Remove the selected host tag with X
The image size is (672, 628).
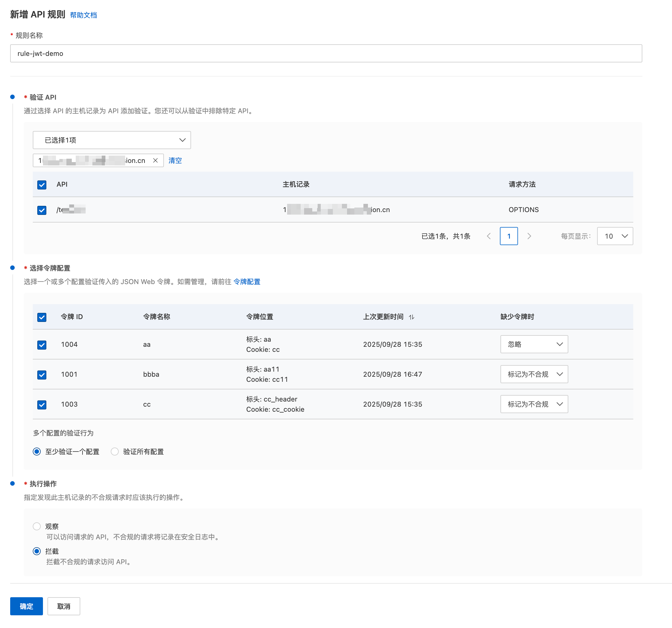pyautogui.click(x=155, y=160)
